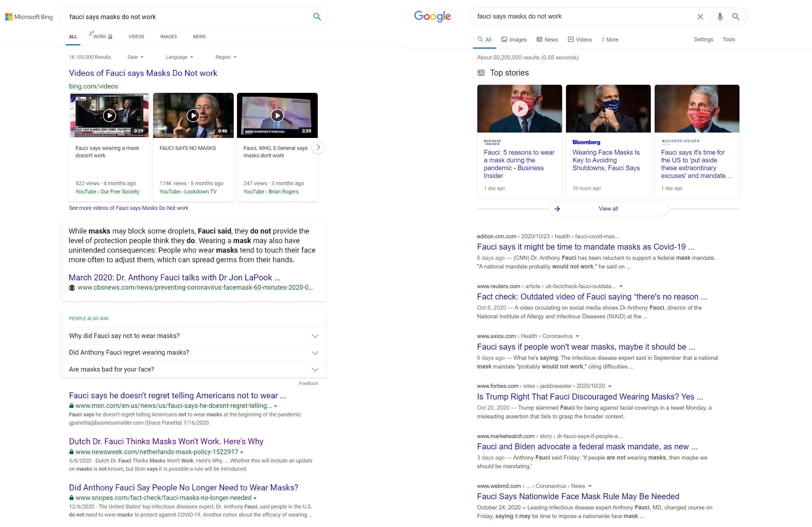Image resolution: width=812 pixels, height=527 pixels.
Task: Click the green lock on snopes.com result
Action: pyautogui.click(x=71, y=498)
